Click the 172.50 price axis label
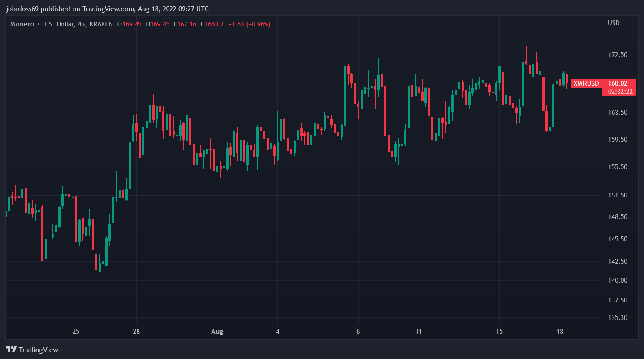Image resolution: width=644 pixels, height=359 pixels. (x=617, y=55)
